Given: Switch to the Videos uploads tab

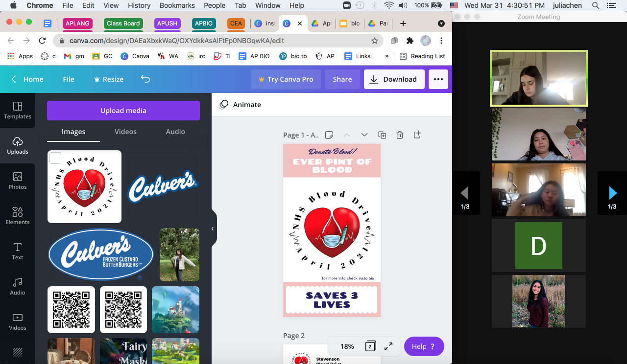Looking at the screenshot, I should (125, 132).
